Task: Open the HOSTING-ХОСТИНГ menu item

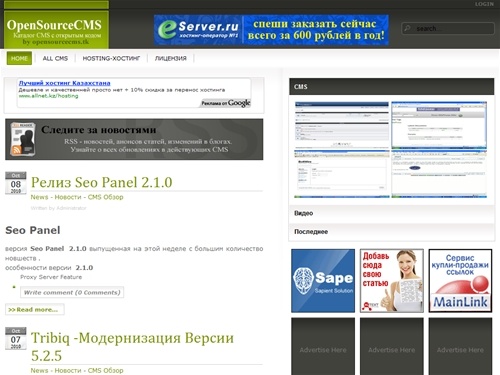Action: (x=111, y=58)
